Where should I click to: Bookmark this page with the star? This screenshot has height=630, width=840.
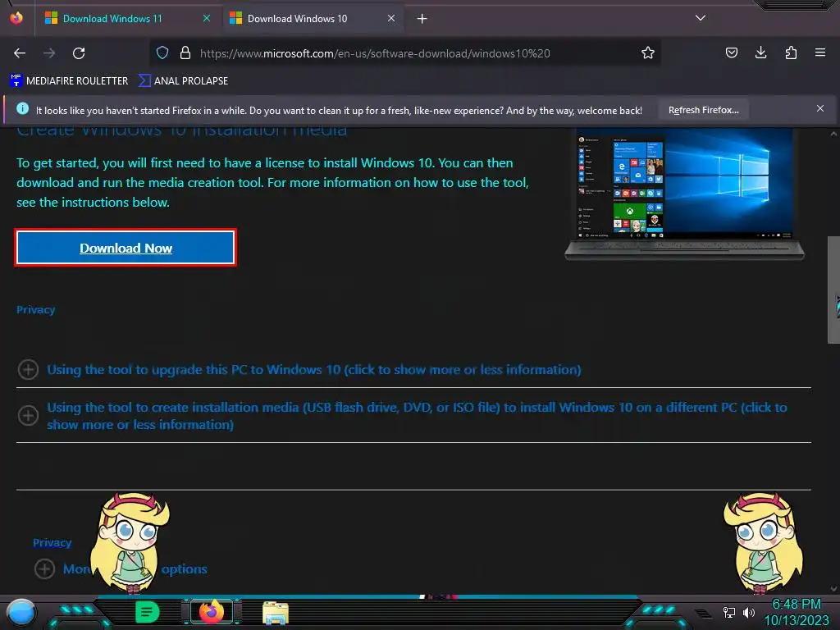(648, 52)
